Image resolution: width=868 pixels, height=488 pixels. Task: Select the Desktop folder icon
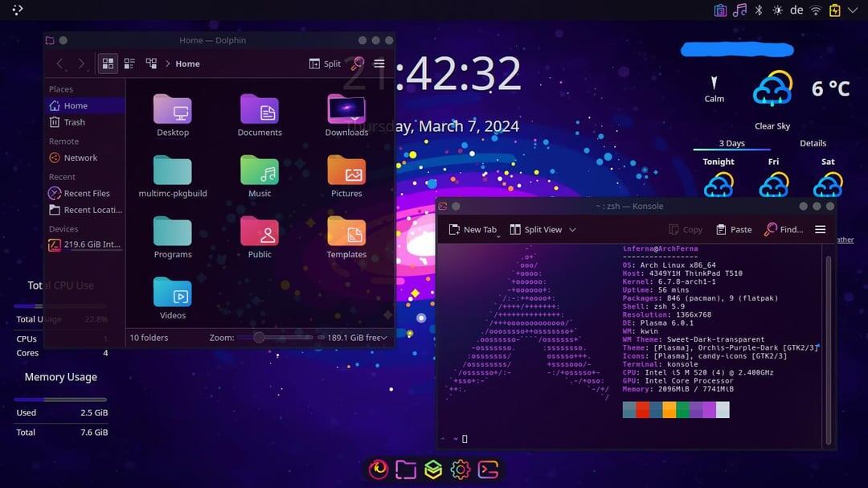pos(173,109)
